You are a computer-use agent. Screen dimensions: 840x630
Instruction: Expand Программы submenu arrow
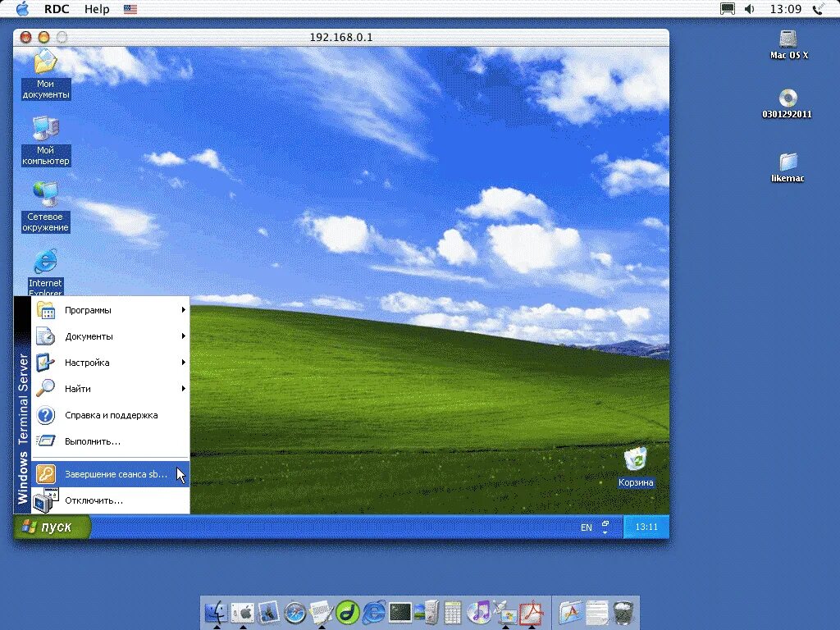[x=183, y=309]
